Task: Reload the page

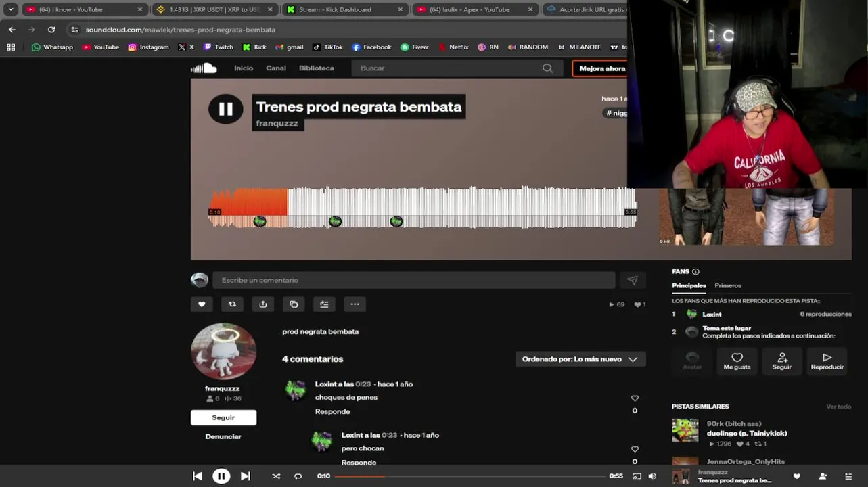Action: (51, 30)
